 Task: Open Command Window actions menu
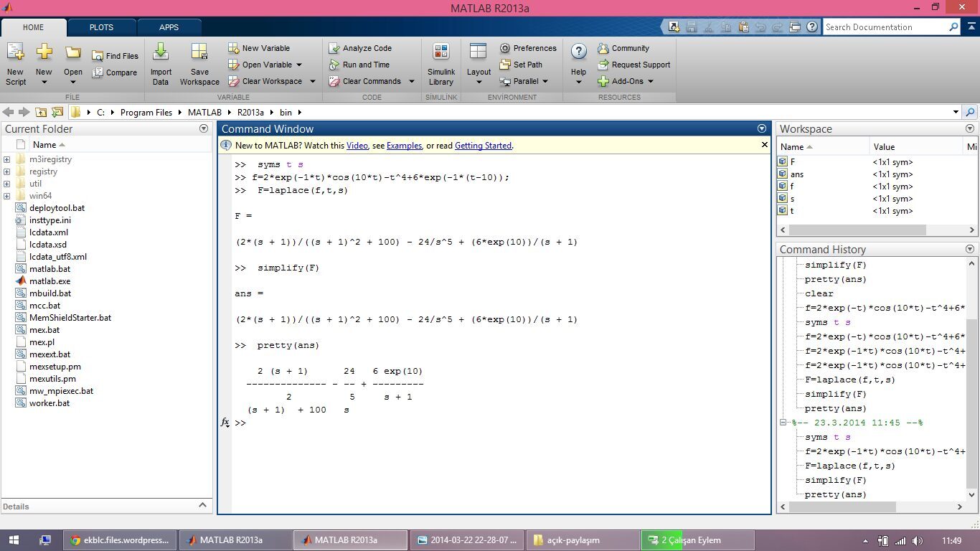(762, 128)
